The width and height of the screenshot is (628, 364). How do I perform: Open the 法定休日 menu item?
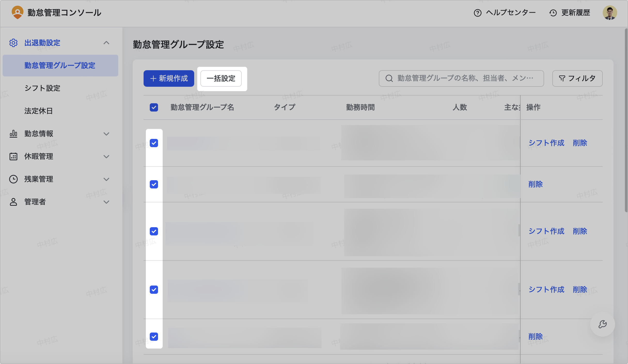(x=38, y=111)
